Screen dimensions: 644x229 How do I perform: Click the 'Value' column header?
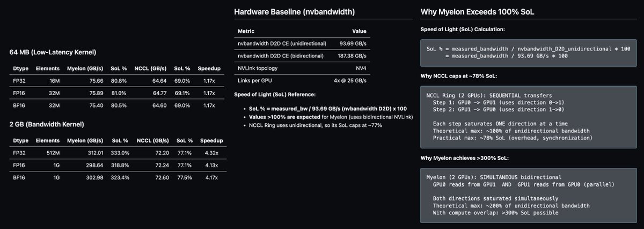coord(359,31)
